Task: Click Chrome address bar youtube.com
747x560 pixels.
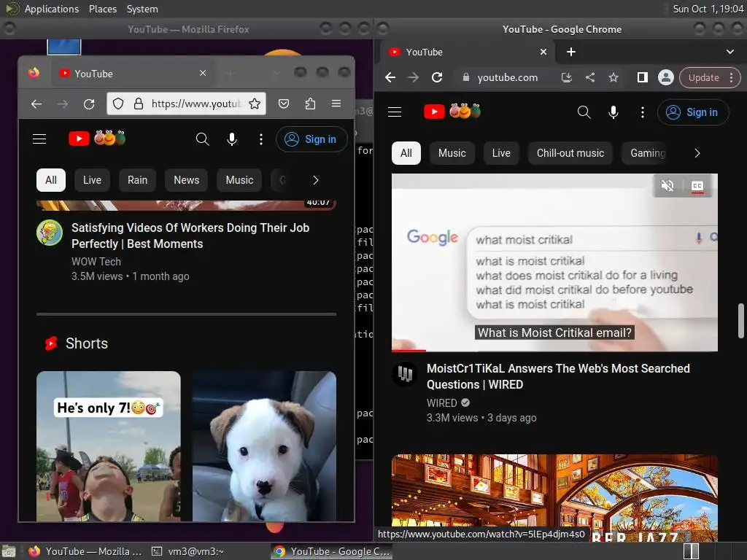Action: [508, 77]
